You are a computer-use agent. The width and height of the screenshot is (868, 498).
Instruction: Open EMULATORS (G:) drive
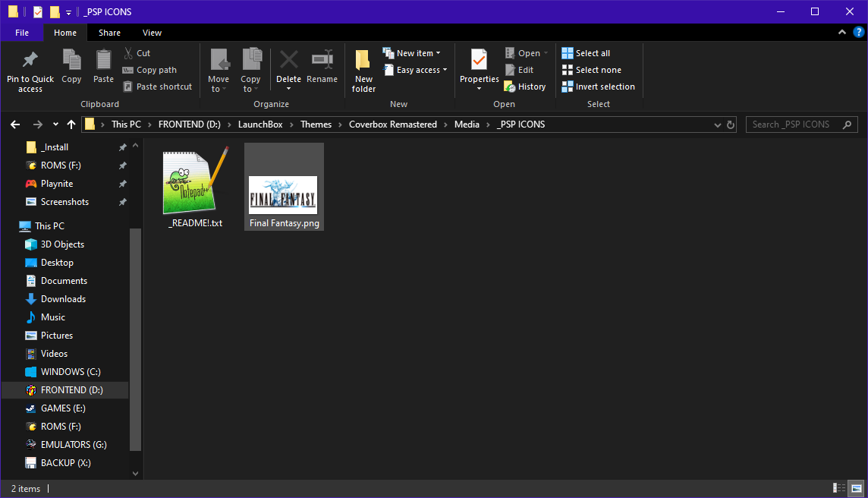tap(73, 445)
